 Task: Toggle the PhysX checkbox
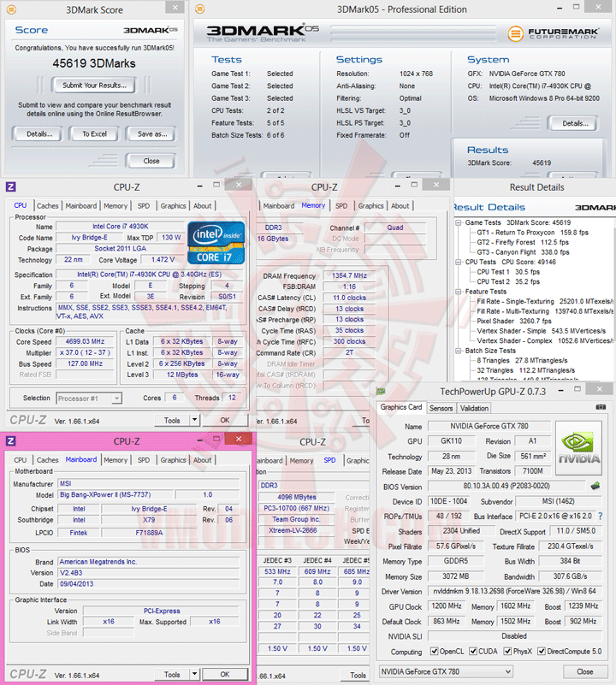[x=507, y=652]
